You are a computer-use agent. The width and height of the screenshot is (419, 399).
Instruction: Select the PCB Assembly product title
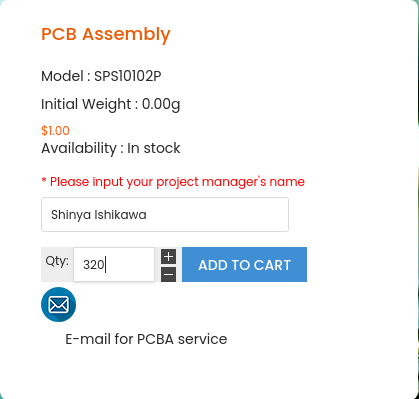click(x=106, y=34)
